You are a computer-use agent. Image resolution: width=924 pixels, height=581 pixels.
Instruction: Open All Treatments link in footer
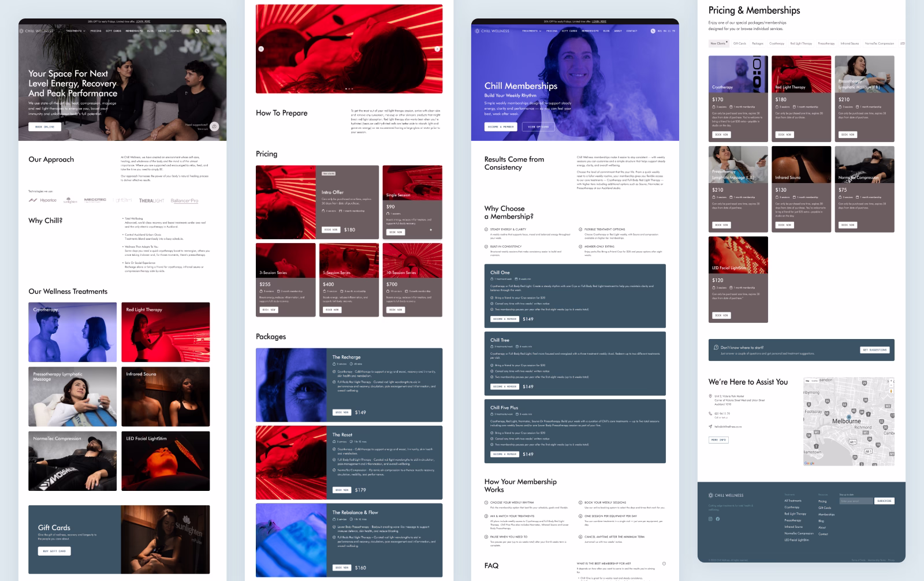pyautogui.click(x=793, y=501)
